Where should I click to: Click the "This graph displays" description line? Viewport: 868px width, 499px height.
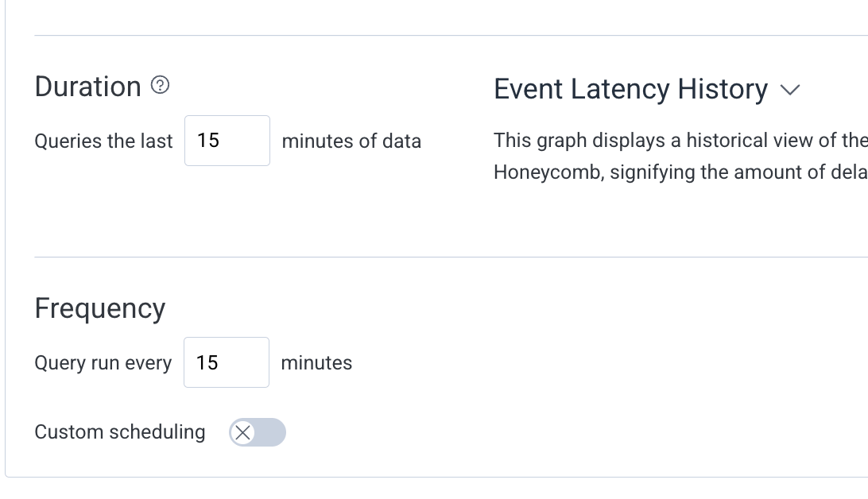pyautogui.click(x=680, y=141)
